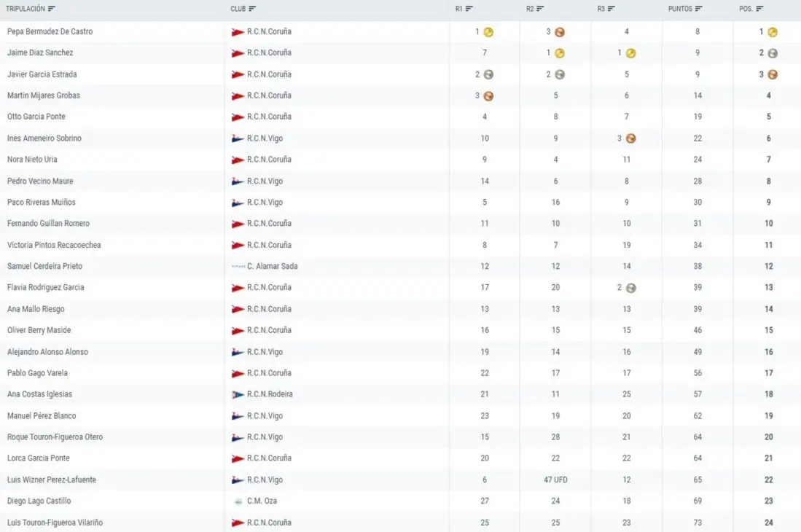Select the PUNTOS column header label

pos(680,9)
